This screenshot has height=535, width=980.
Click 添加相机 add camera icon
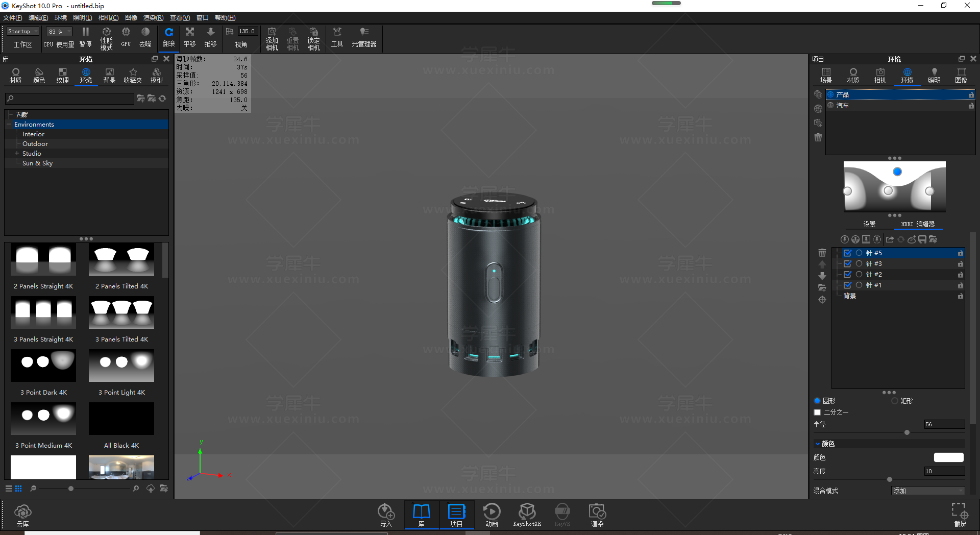coord(272,39)
